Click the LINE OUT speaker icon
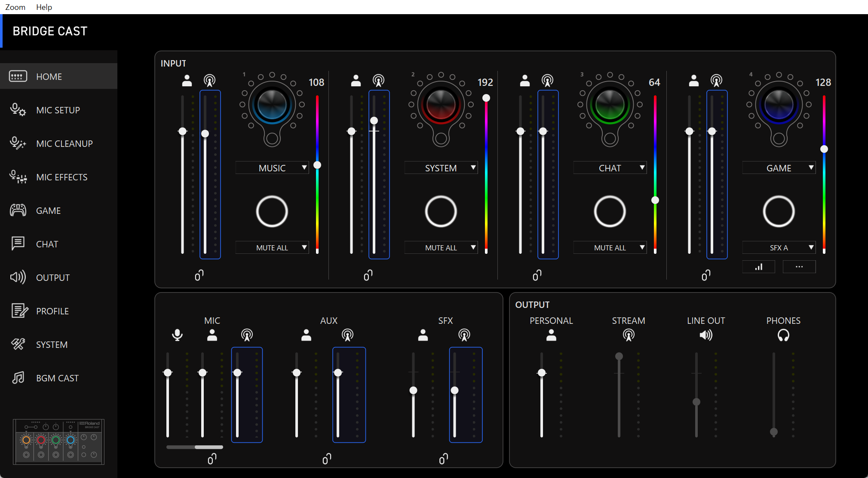Screen dimensions: 868x478 coord(706,335)
